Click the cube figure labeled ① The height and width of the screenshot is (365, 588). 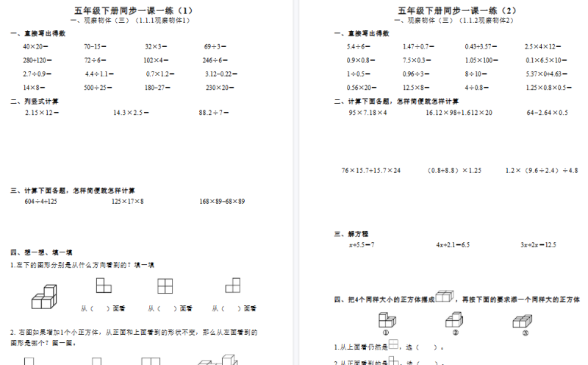pos(387,320)
